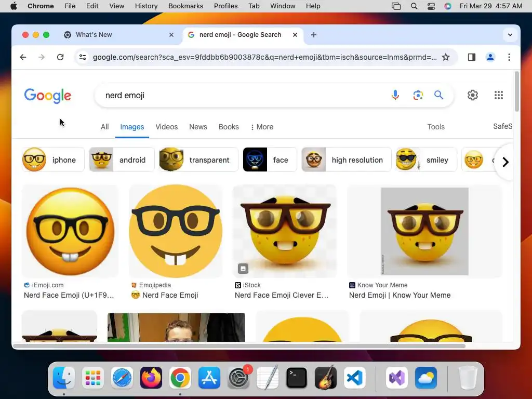532x399 pixels.
Task: Close the What's New tab
Action: click(171, 35)
